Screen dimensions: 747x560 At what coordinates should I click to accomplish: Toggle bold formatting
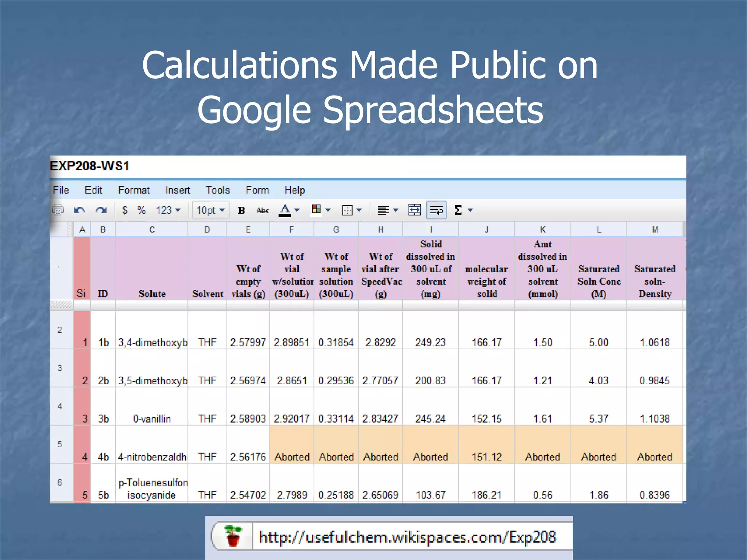(241, 210)
